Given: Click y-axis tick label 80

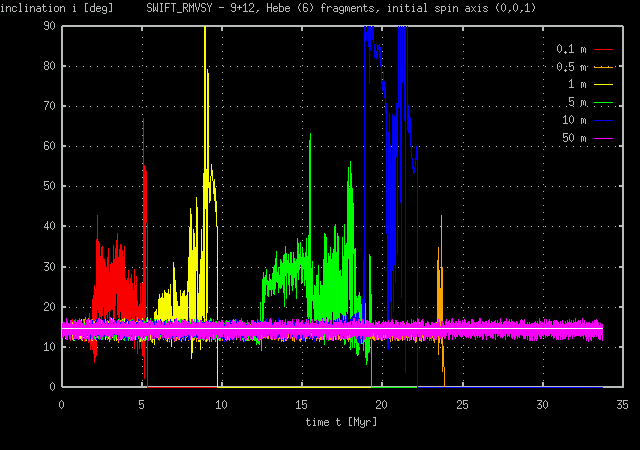Looking at the screenshot, I should click(49, 66).
